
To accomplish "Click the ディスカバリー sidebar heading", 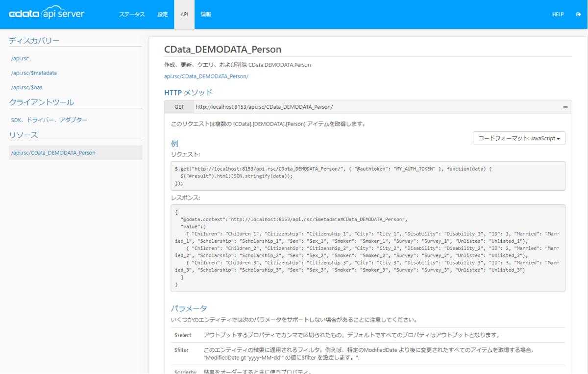I will coord(34,40).
